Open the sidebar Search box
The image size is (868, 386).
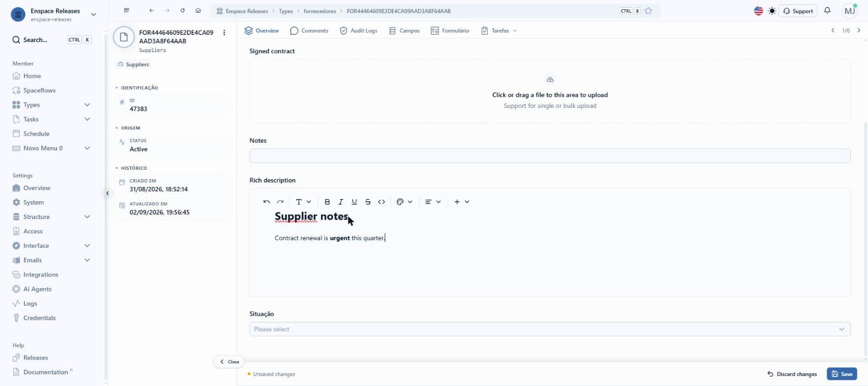point(52,40)
